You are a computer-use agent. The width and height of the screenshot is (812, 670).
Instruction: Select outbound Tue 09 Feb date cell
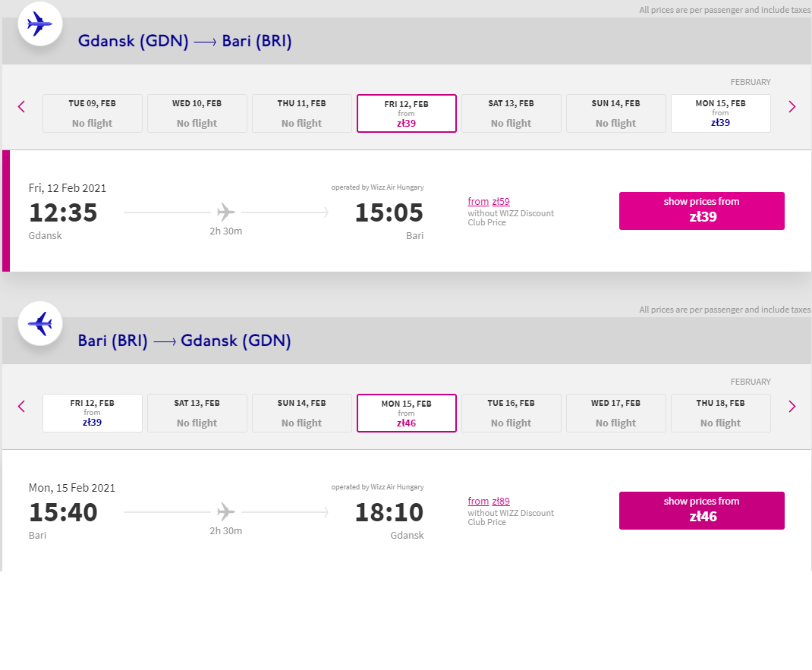click(92, 113)
